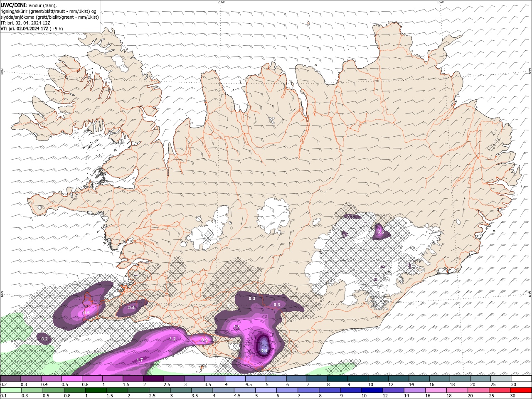Click the white 30 swatch in upper legend
Viewport: 532px width, 399px height.
coord(521,379)
